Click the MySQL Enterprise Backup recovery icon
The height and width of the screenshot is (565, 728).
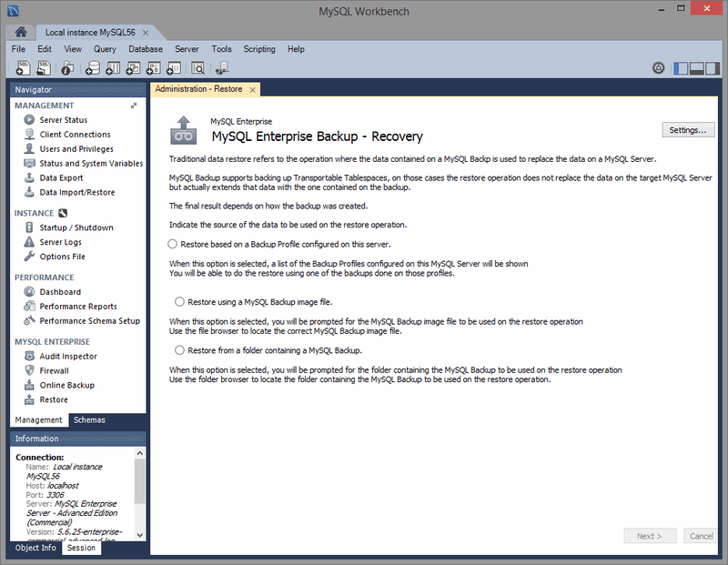184,130
